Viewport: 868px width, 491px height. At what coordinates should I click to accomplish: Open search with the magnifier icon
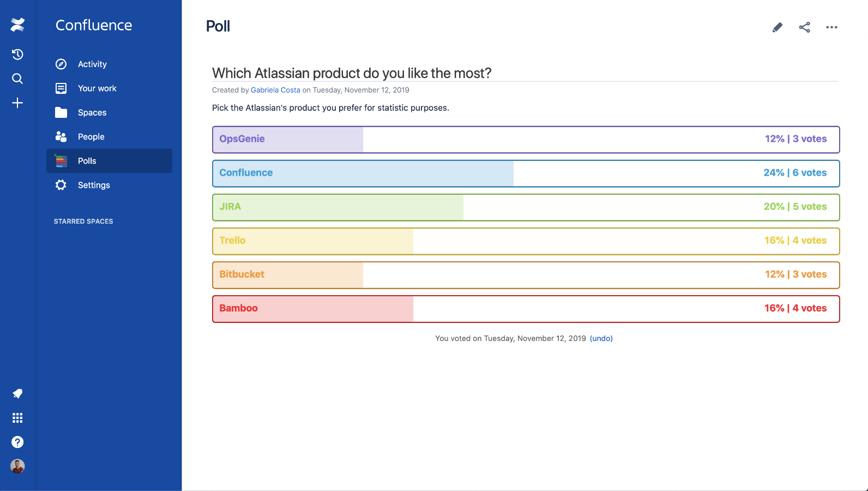(x=17, y=79)
